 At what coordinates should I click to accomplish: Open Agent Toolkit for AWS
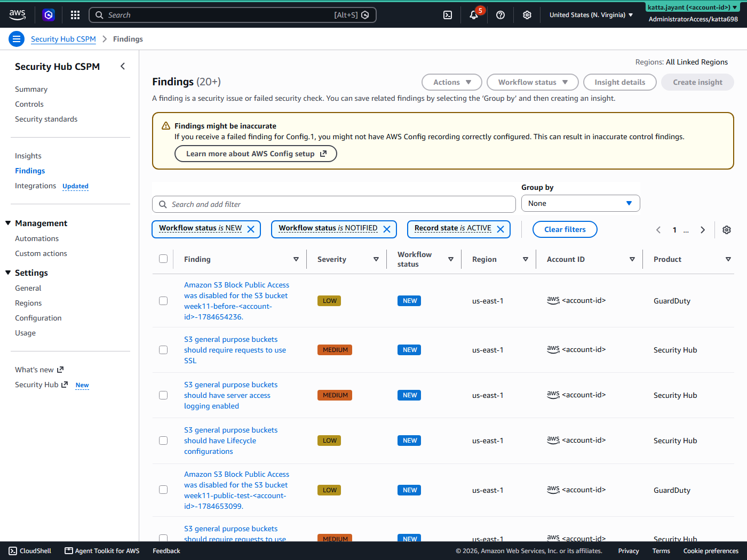coord(102,551)
